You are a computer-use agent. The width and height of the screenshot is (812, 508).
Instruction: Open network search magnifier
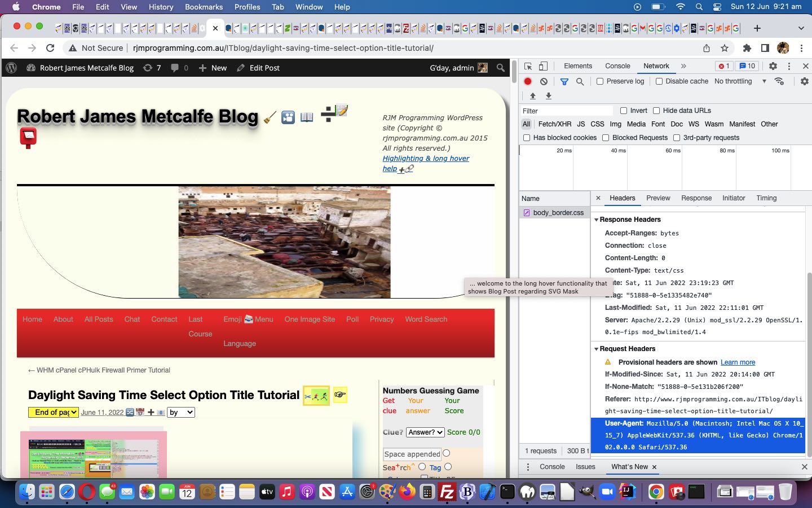pos(580,81)
